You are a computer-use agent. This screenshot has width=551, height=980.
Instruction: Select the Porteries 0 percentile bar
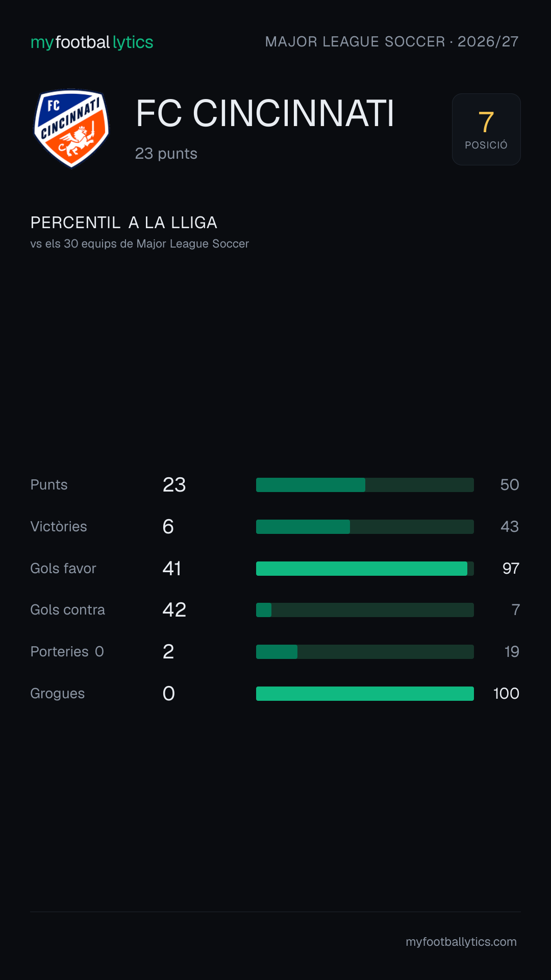click(x=365, y=652)
